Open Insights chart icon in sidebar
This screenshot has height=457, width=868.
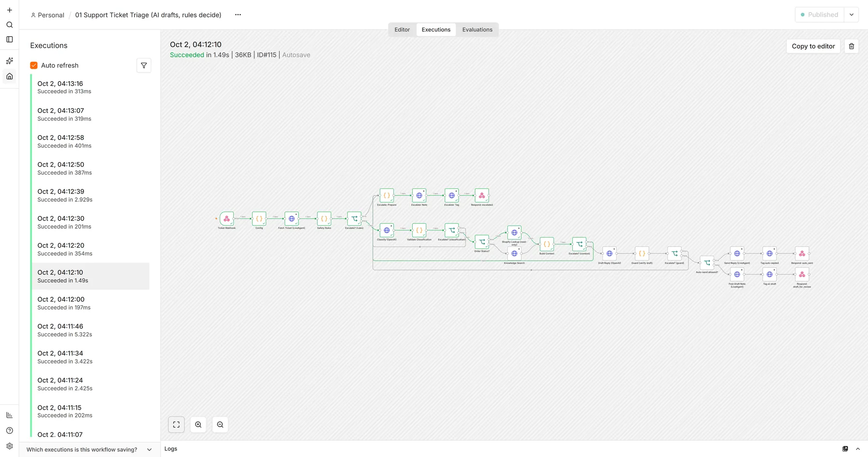point(9,415)
